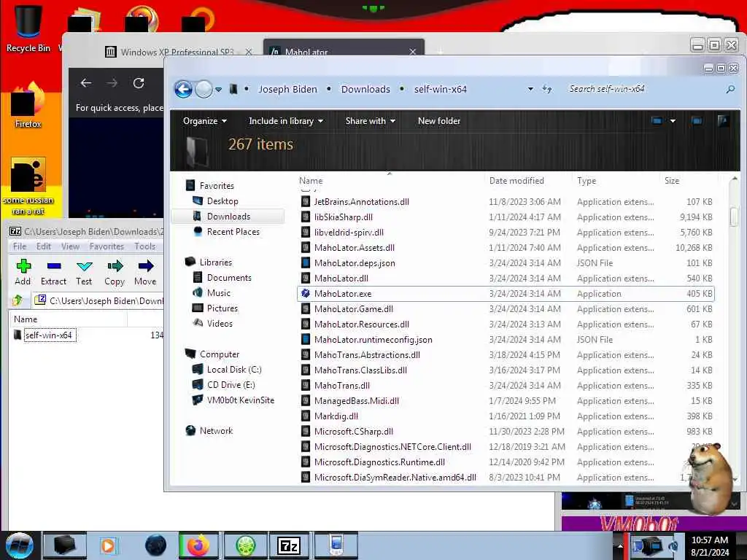The height and width of the screenshot is (560, 747).
Task: Open the Organize dropdown menu
Action: tap(205, 121)
